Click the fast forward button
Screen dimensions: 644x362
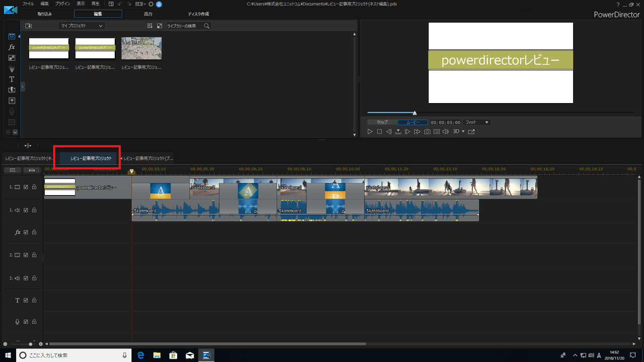(417, 131)
